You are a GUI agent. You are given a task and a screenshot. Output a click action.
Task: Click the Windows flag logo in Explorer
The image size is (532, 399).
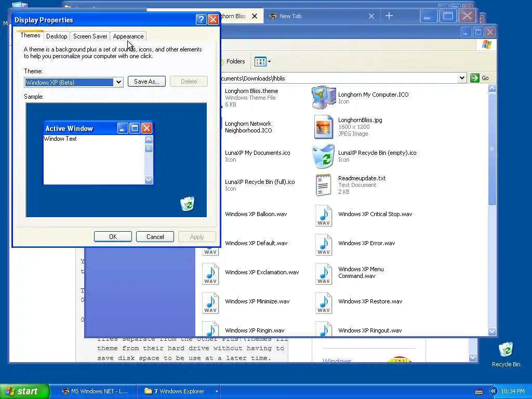[486, 45]
